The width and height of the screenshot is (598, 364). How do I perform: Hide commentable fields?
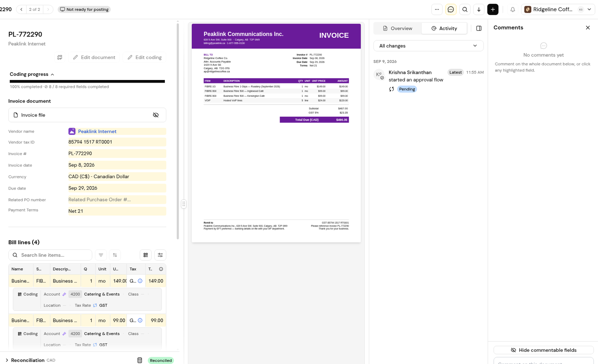point(543,350)
